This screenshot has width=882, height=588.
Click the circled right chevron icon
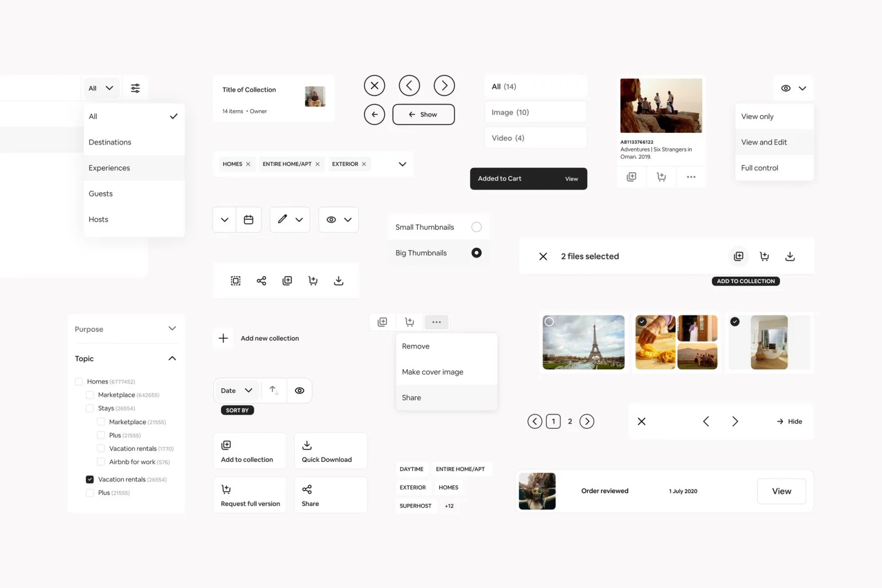(444, 85)
